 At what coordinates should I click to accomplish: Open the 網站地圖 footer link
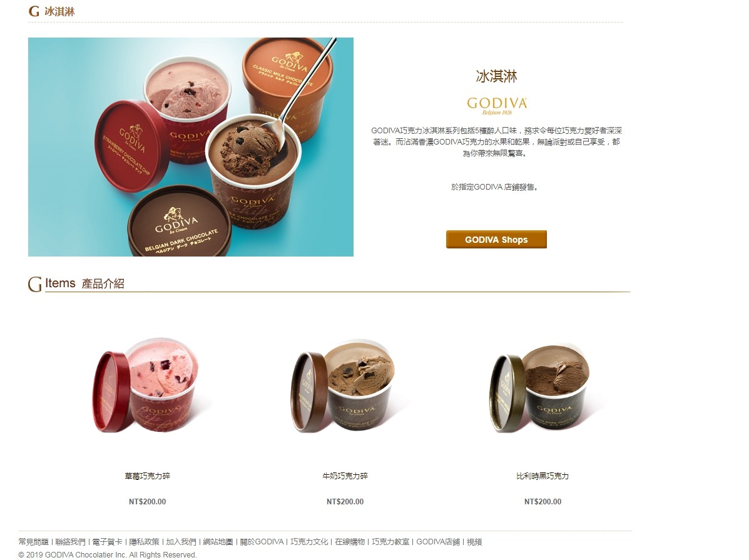(x=218, y=542)
